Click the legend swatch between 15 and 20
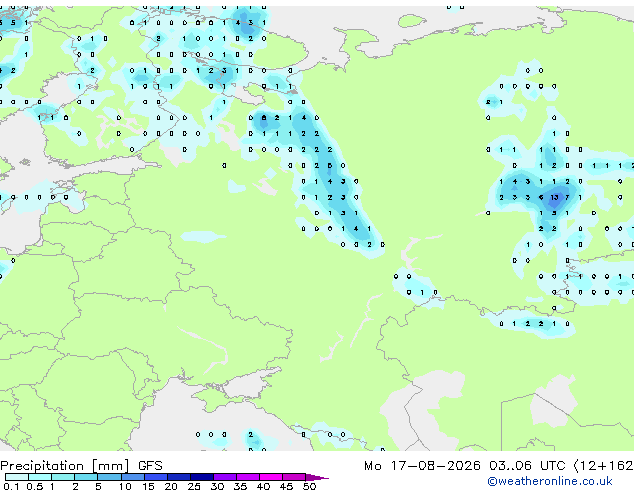 156,477
